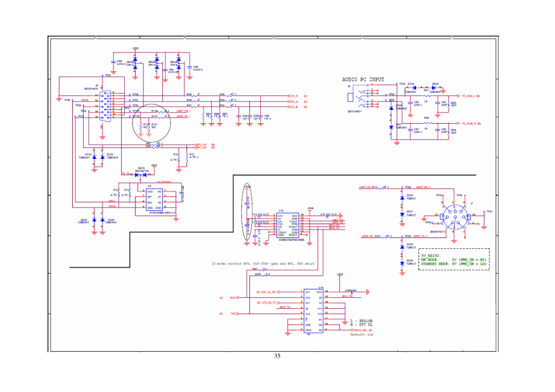Click the PC_VS output port label
Image resolution: width=555 pixels, height=392 pixels.
202,145
